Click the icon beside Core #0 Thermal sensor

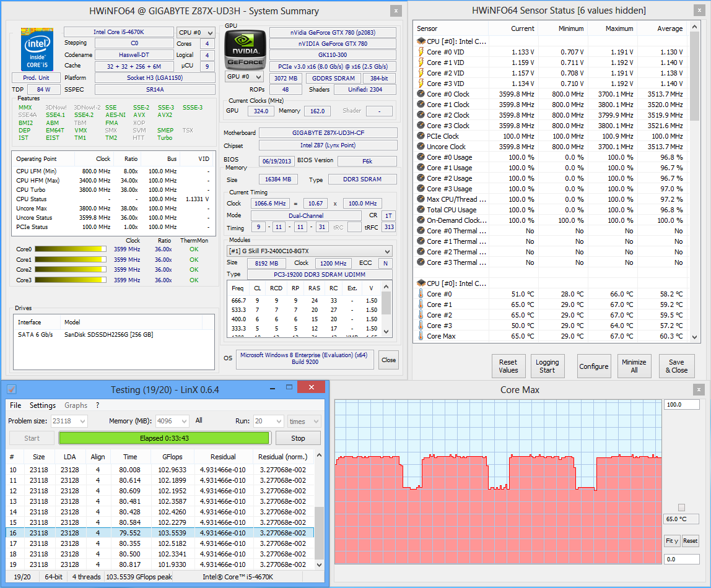coord(421,230)
